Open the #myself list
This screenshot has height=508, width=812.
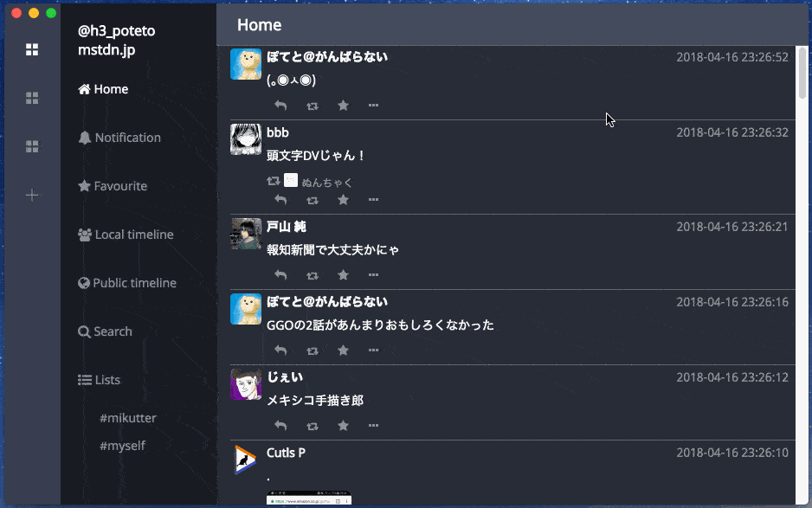tap(122, 446)
